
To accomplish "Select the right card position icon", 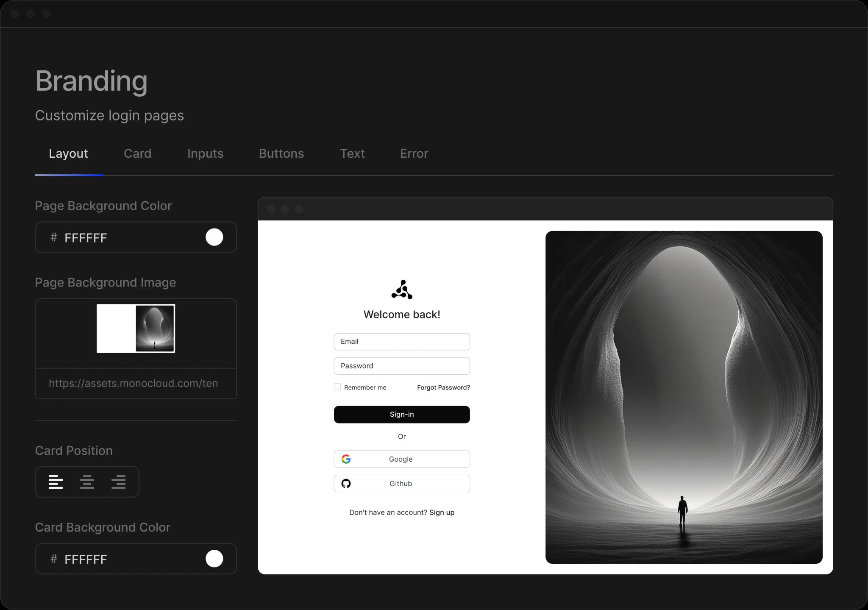I will 119,482.
